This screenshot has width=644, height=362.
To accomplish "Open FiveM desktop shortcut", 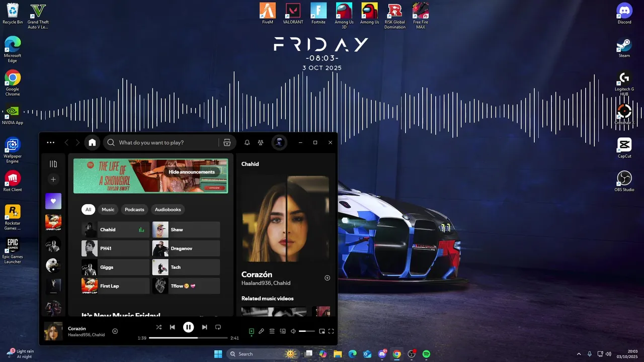I will click(268, 14).
